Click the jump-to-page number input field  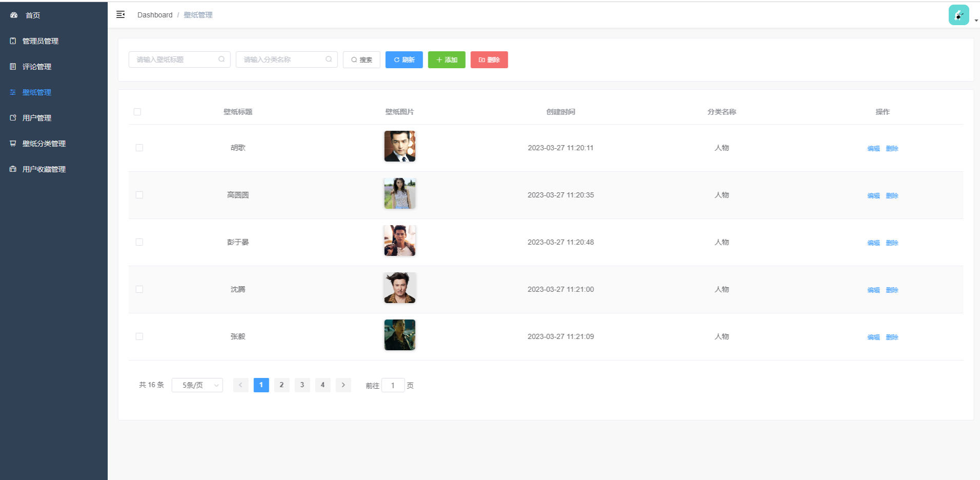tap(393, 386)
